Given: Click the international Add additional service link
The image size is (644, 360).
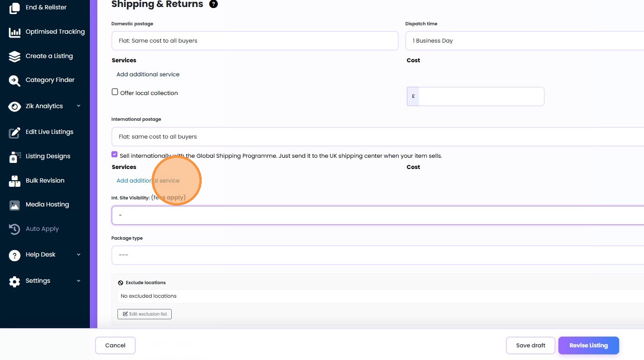Looking at the screenshot, I should click(148, 181).
